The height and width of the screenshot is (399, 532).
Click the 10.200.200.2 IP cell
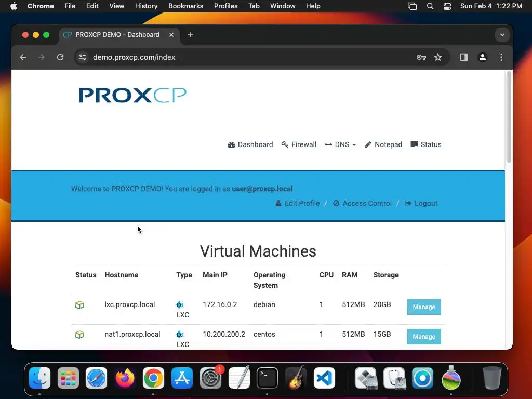pos(224,334)
